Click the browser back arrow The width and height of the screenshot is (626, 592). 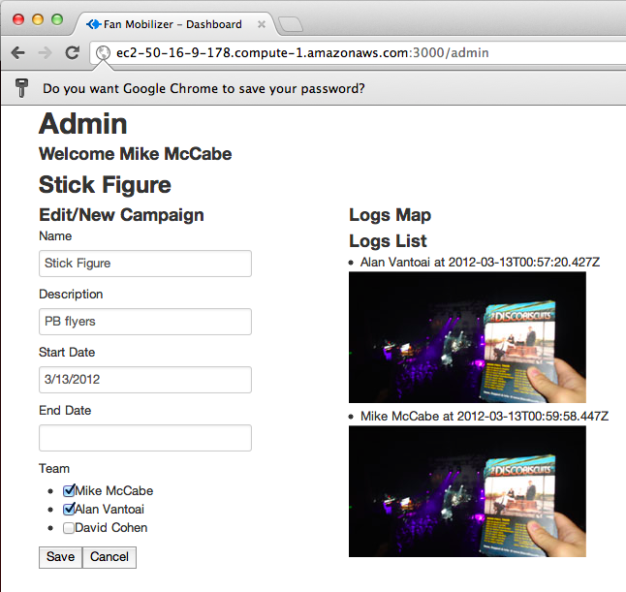click(18, 52)
